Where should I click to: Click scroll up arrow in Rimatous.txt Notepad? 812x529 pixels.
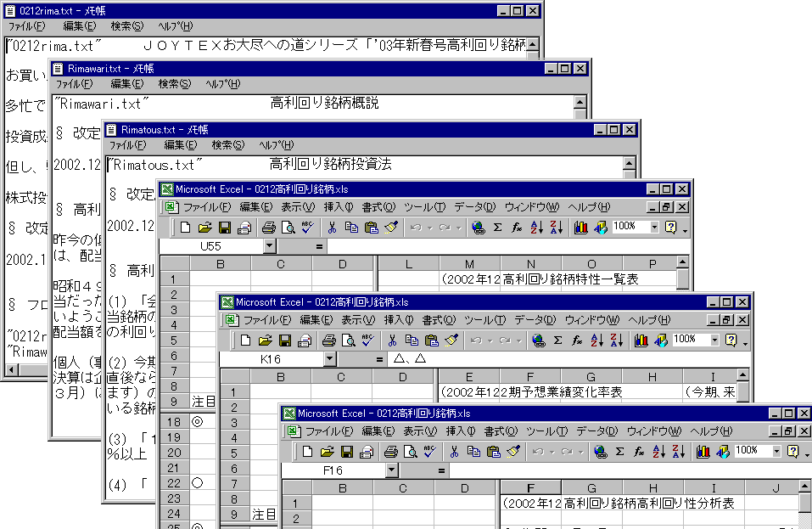[x=630, y=163]
